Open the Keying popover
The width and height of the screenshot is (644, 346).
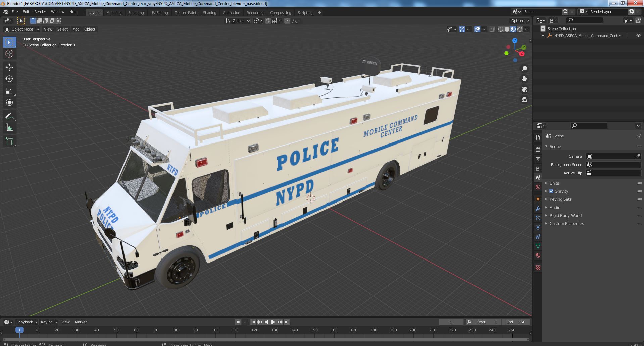coord(49,322)
